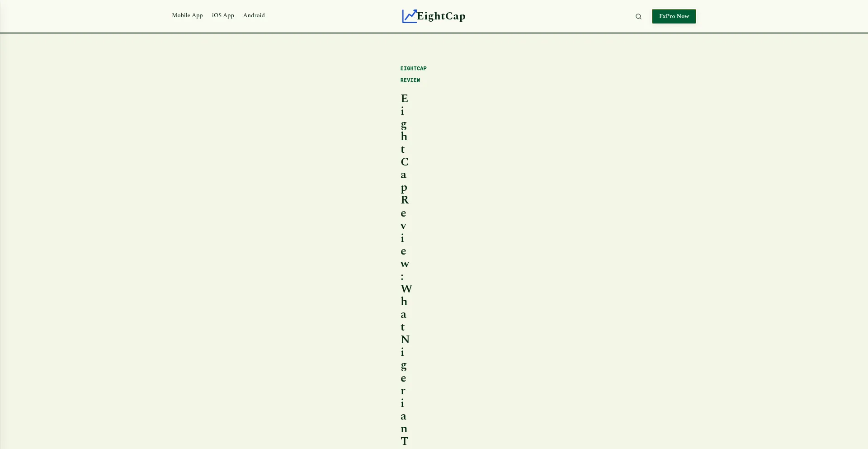The height and width of the screenshot is (449, 868).
Task: Click the EightCap chart logo icon
Action: 410,16
